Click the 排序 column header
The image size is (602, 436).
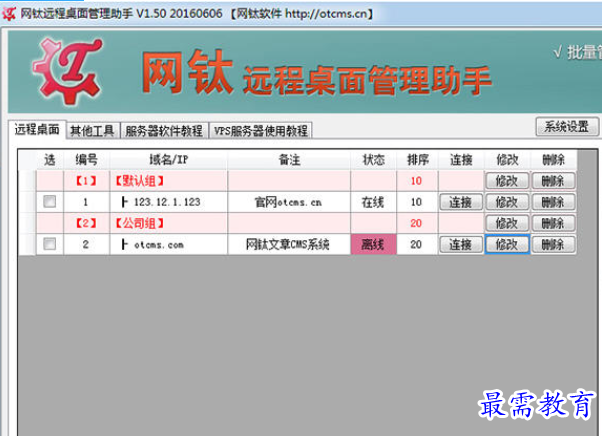coord(417,160)
